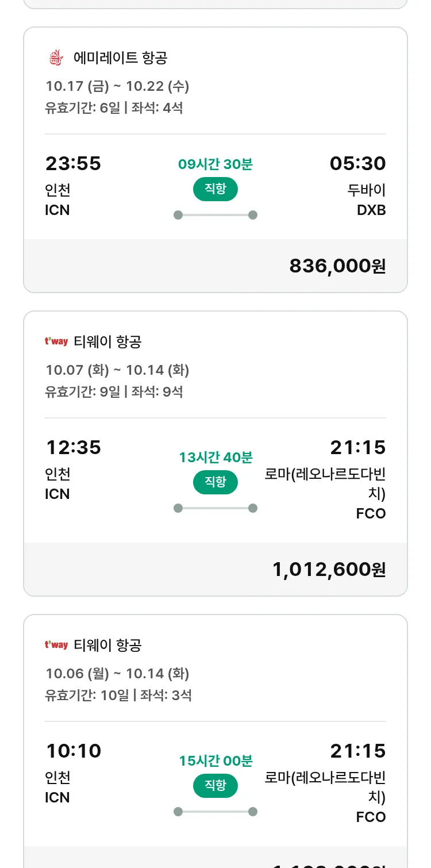Click the route line on the Emirates flight
431x868 pixels.
(215, 215)
